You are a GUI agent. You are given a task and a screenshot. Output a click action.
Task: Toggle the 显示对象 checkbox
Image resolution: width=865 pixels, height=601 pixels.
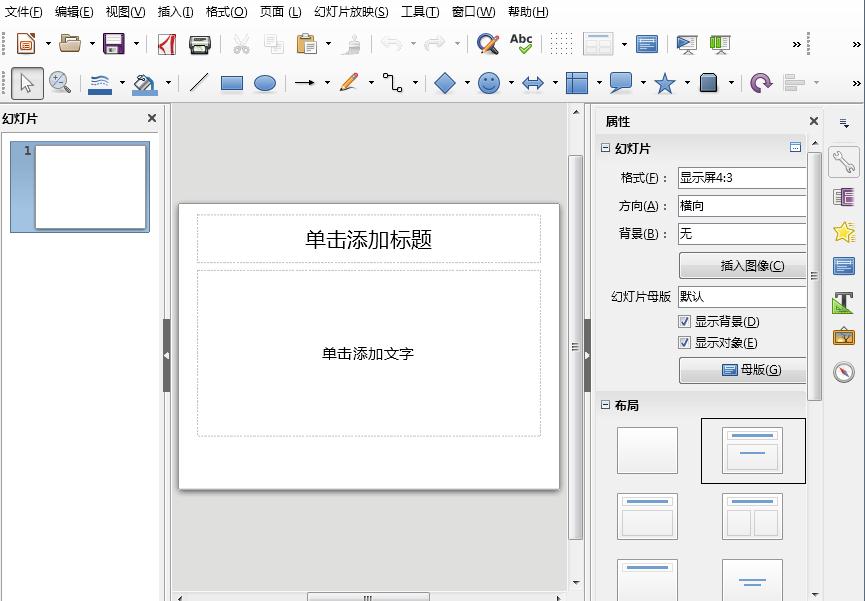coord(685,343)
